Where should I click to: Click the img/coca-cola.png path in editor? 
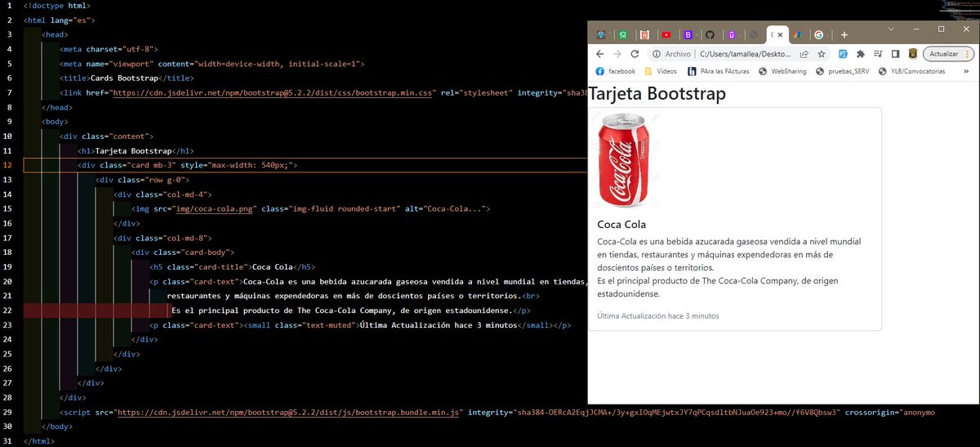[x=216, y=209]
